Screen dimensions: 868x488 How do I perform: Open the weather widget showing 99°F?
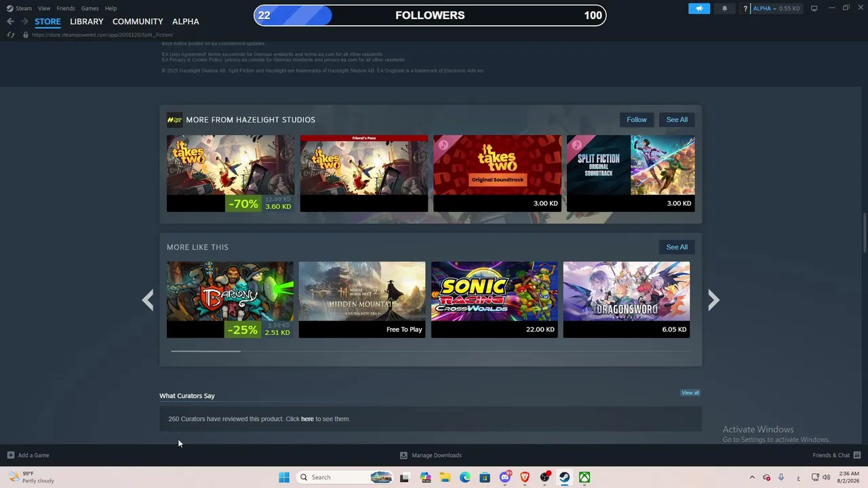31,477
